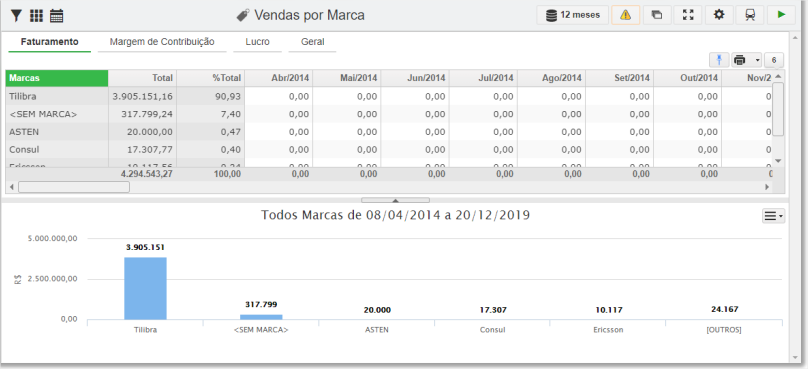Click the 12 meses period button

pyautogui.click(x=573, y=15)
